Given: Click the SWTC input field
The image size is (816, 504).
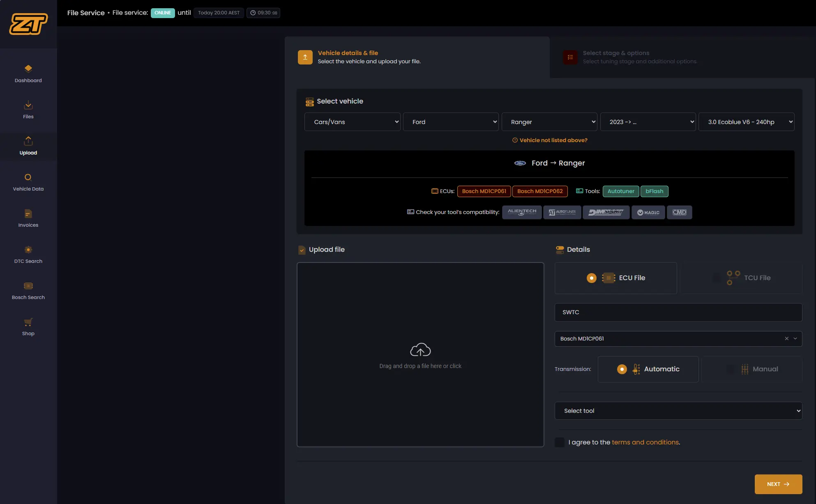Looking at the screenshot, I should (x=678, y=312).
